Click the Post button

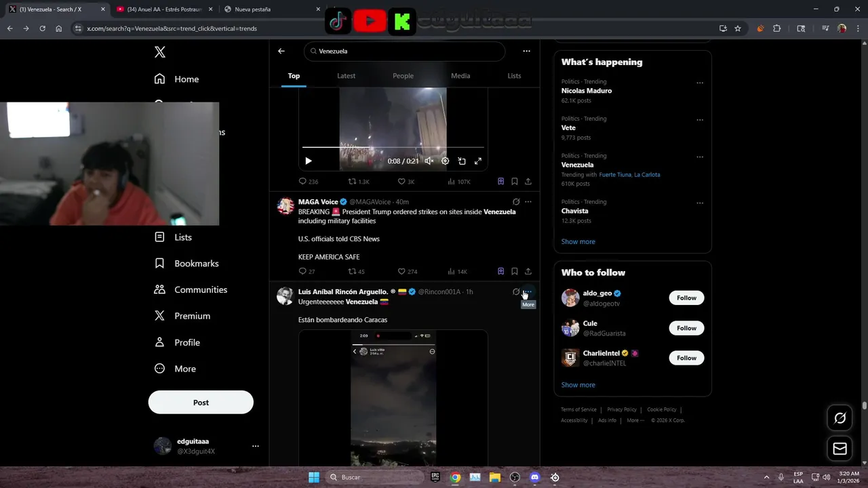tap(201, 403)
